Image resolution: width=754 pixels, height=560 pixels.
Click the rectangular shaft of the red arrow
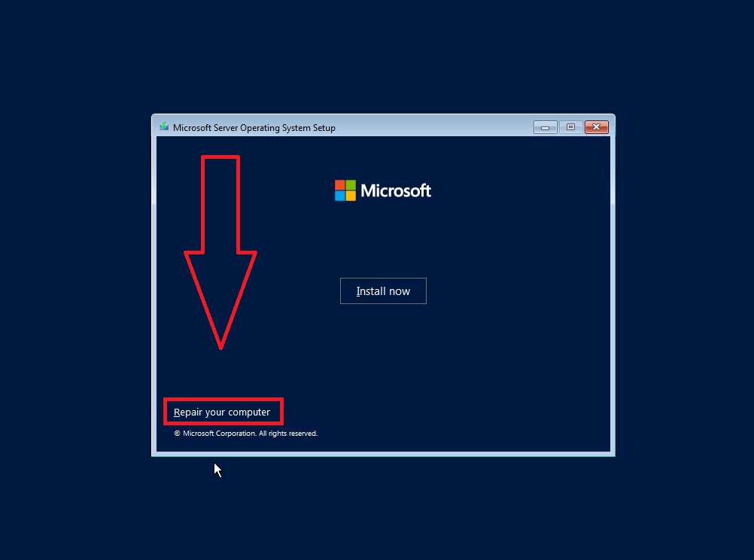[x=220, y=204]
